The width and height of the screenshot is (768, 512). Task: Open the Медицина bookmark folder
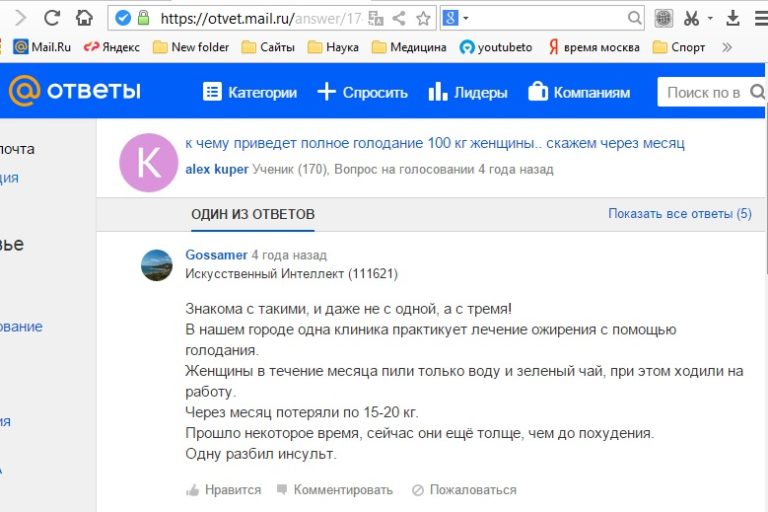409,47
